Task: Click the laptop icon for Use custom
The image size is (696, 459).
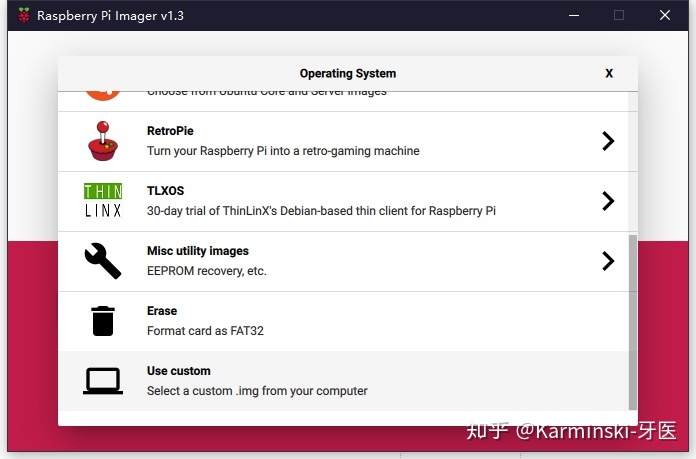Action: [x=103, y=381]
